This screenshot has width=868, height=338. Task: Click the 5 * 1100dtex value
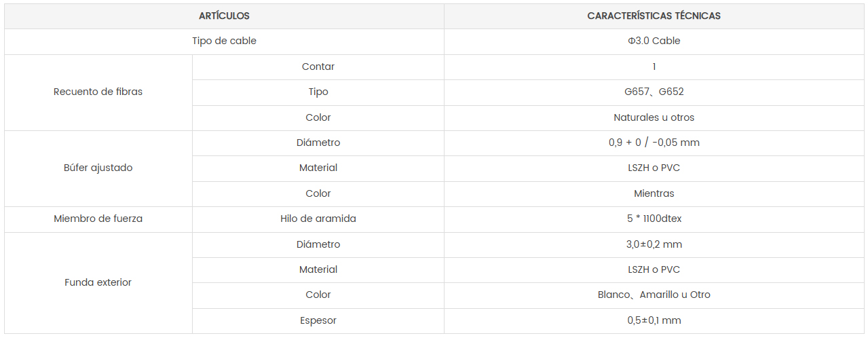(654, 219)
